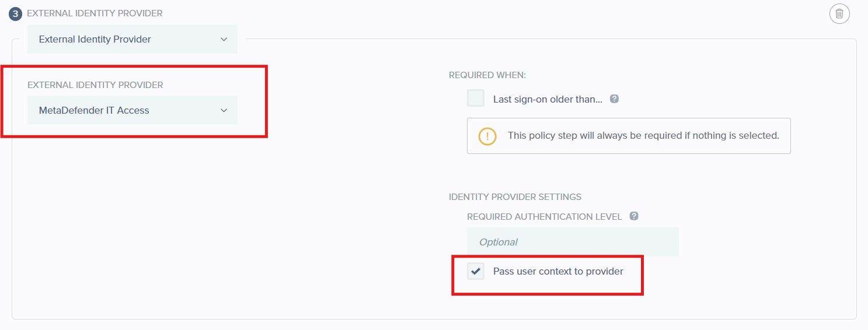The height and width of the screenshot is (330, 868).
Task: Open help icon for Required Authentication Level
Action: [634, 216]
